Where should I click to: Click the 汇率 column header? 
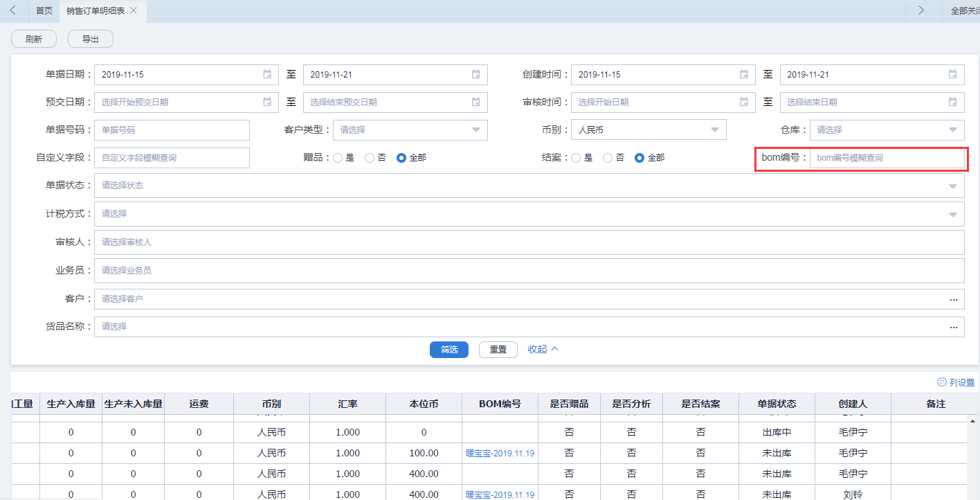coord(348,404)
